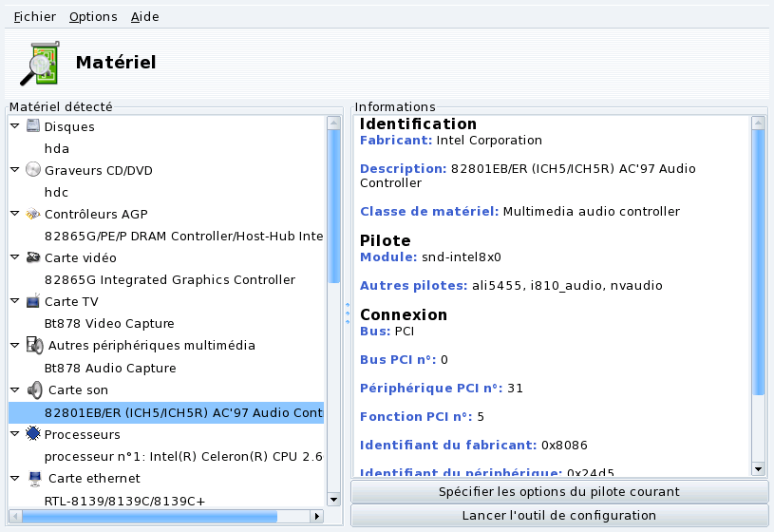This screenshot has height=532, width=774.
Task: Open the Aide menu
Action: pos(144,17)
